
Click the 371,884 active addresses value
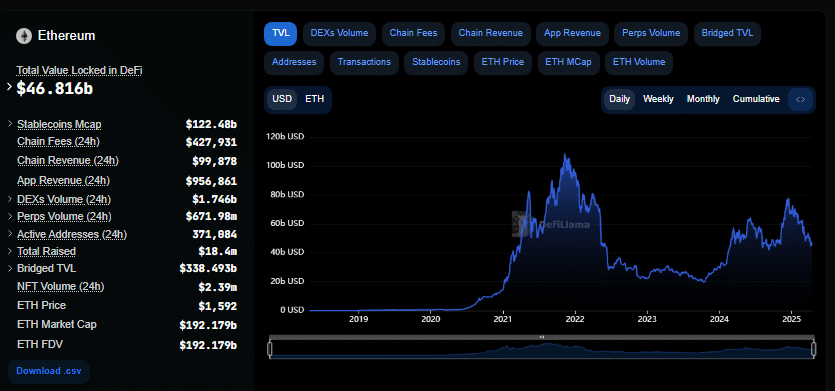click(215, 234)
